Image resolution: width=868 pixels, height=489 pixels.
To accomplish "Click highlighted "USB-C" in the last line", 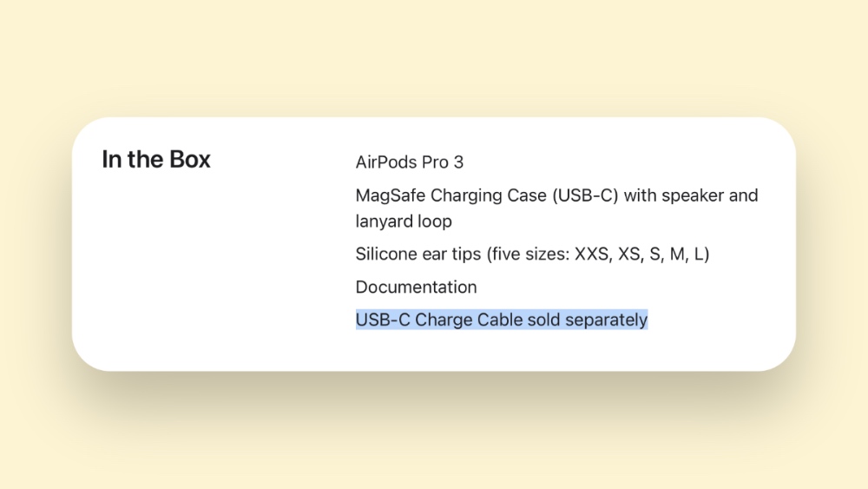I will [382, 320].
